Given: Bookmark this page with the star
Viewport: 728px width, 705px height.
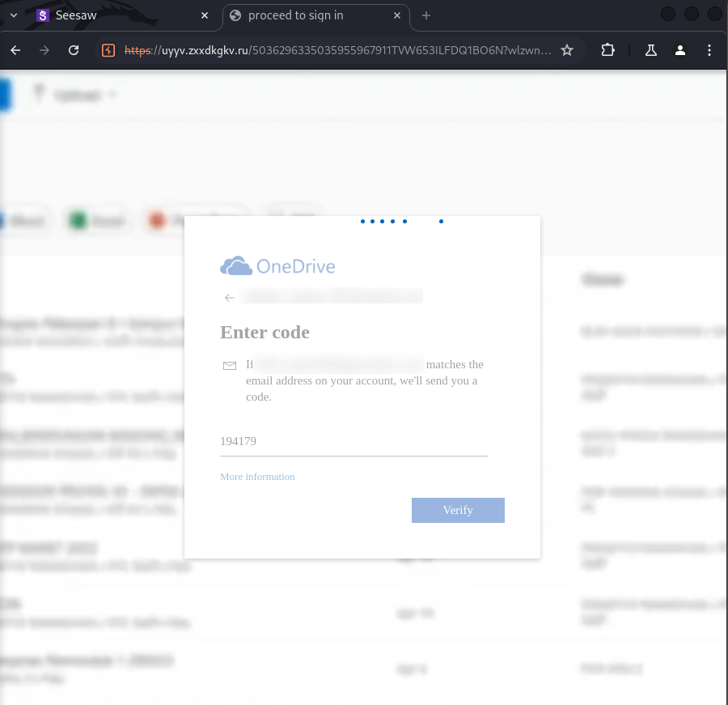Looking at the screenshot, I should point(567,50).
